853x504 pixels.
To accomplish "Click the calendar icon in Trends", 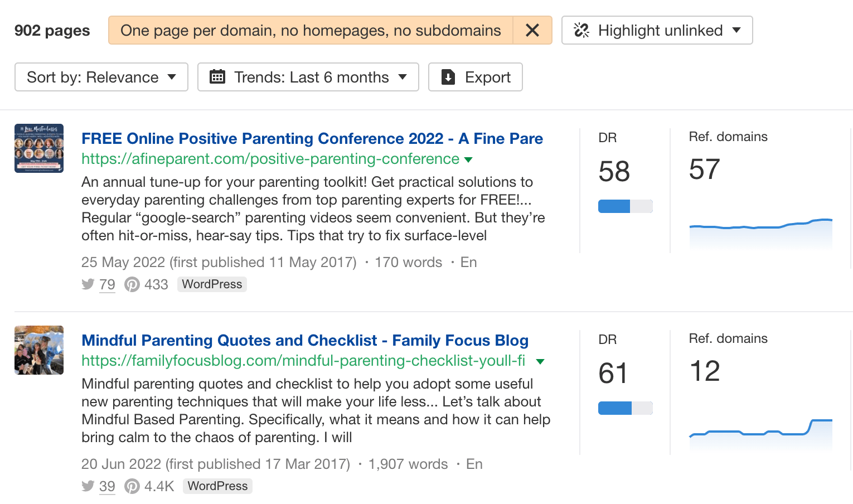I will pos(217,77).
